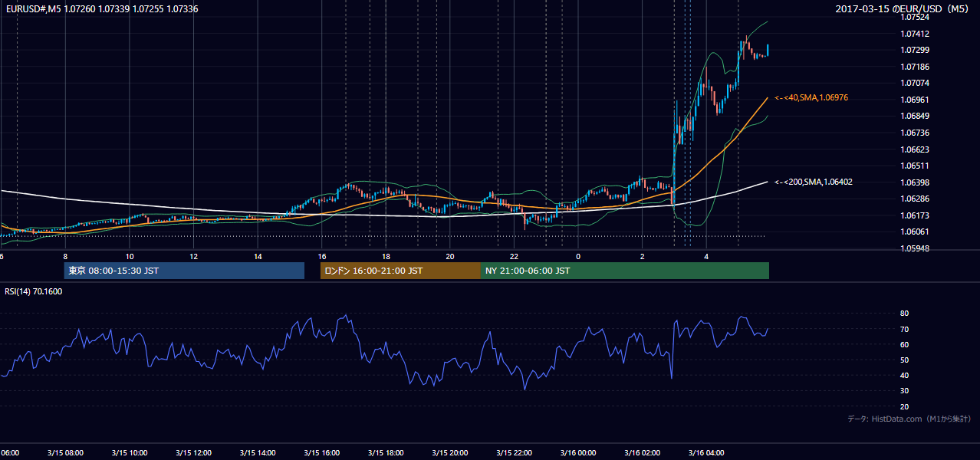Click the 3/15 20:00 time axis label
Screen dimensions: 980x460
click(x=450, y=453)
